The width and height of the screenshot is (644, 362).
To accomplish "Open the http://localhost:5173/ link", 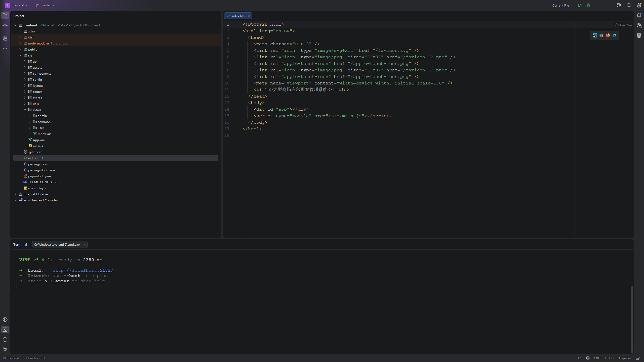I will [83, 270].
